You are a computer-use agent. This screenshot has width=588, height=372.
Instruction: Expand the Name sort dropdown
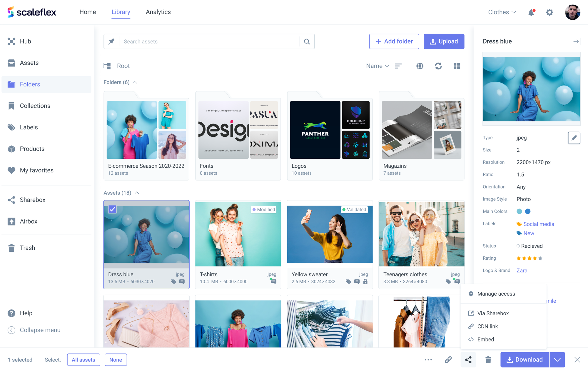coord(377,66)
